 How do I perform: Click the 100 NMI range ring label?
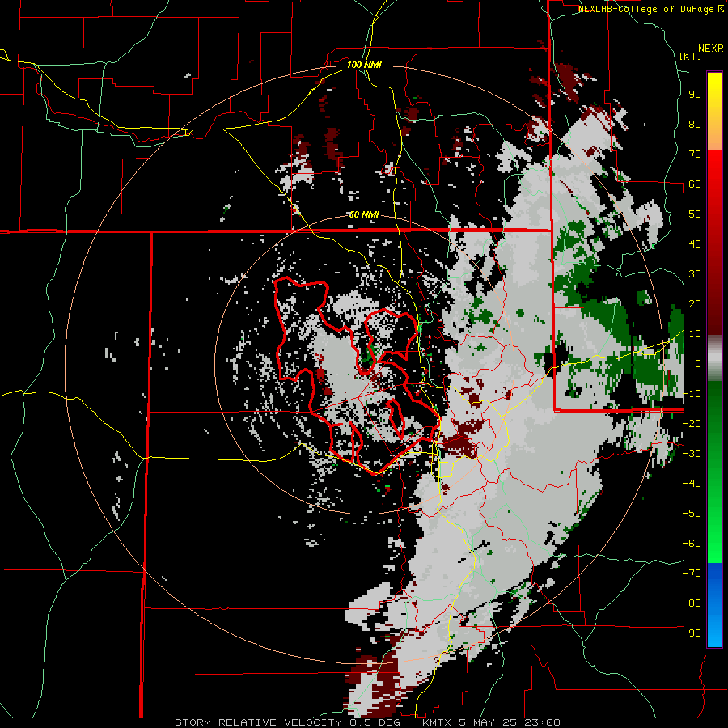364,65
